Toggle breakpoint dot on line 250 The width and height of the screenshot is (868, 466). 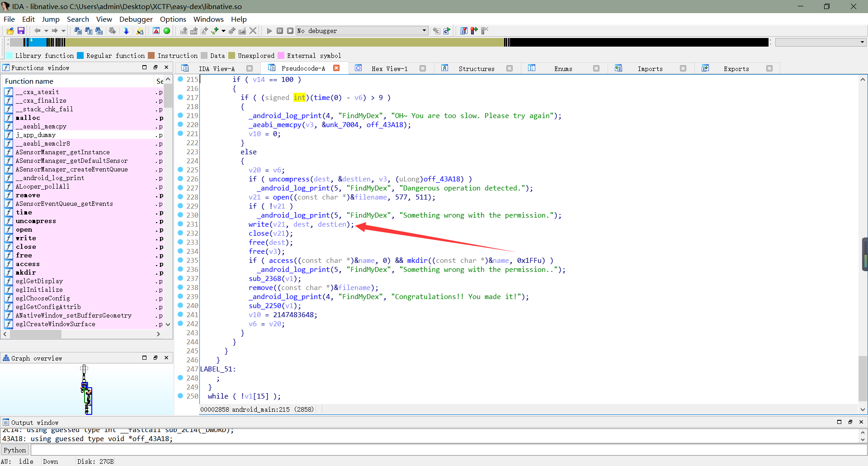point(180,396)
